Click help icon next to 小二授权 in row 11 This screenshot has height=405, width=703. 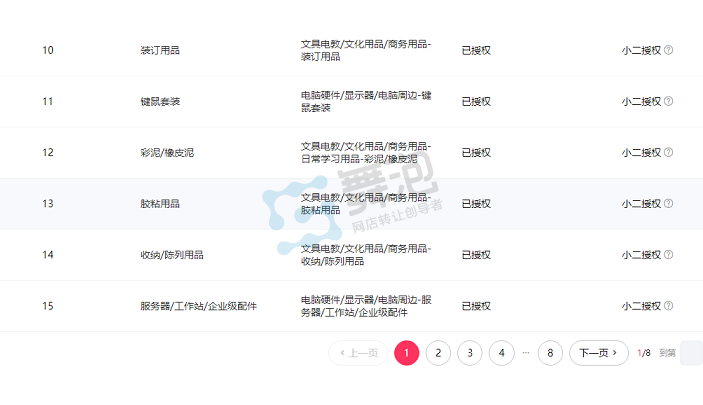668,101
